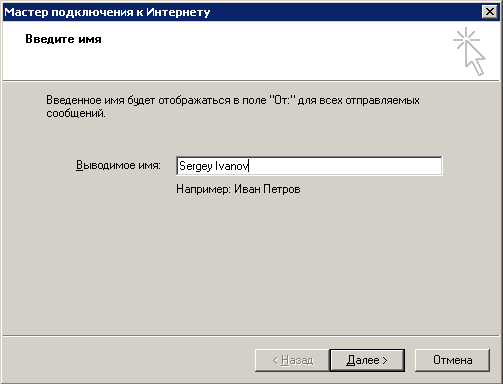Image resolution: width=503 pixels, height=384 pixels.
Task: Click the wizard cursor icon in header
Action: (x=469, y=52)
